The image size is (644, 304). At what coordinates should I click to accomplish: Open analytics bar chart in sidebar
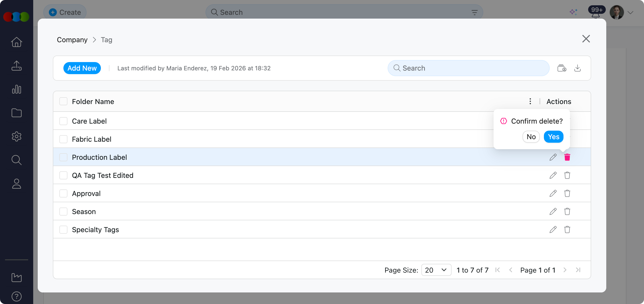(x=17, y=89)
